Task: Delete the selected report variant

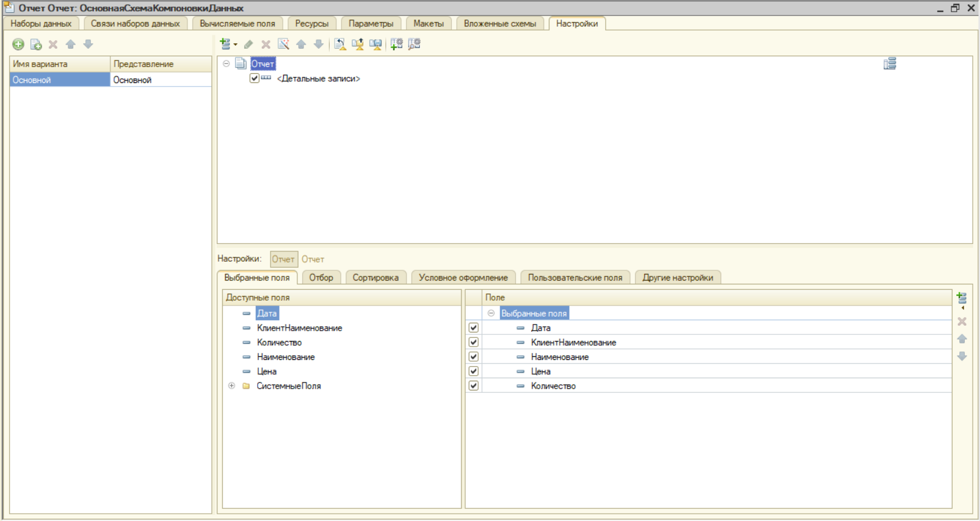Action: 53,44
